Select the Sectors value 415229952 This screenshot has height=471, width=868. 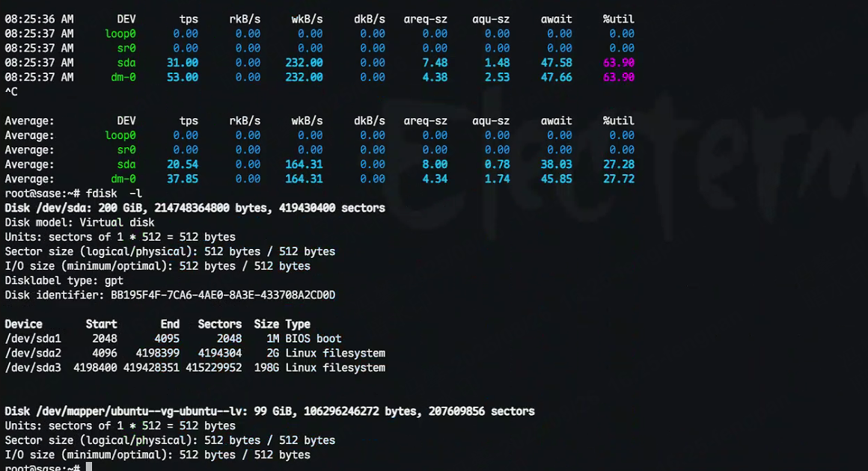tap(214, 368)
